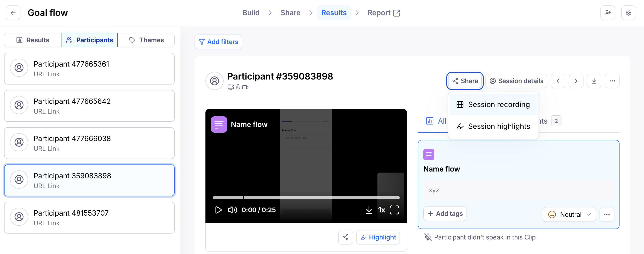Go to next participant arrow
This screenshot has height=254, width=644.
click(576, 81)
